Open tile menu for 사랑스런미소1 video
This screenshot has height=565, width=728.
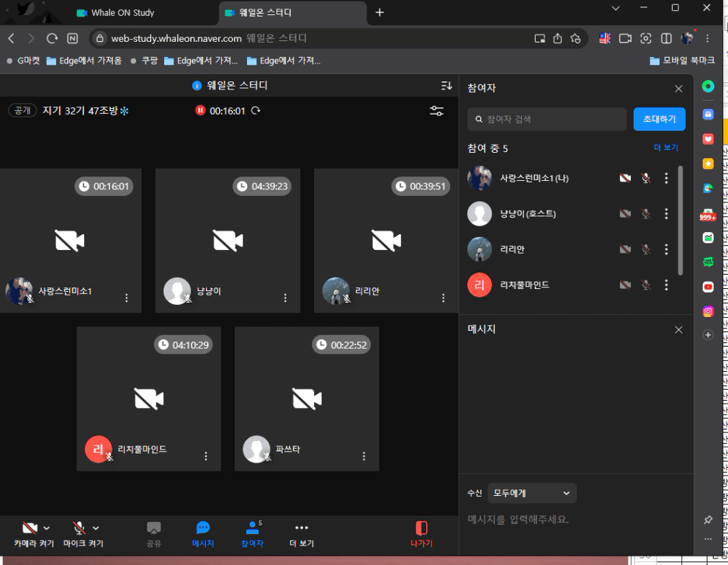pos(127,298)
